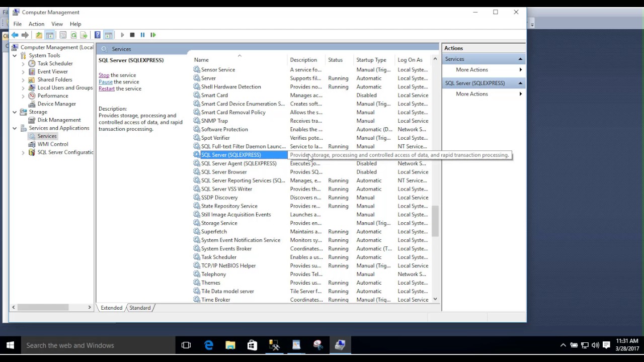Click the tree pane scroll right arrow
Image resolution: width=644 pixels, height=362 pixels.
pyautogui.click(x=90, y=307)
